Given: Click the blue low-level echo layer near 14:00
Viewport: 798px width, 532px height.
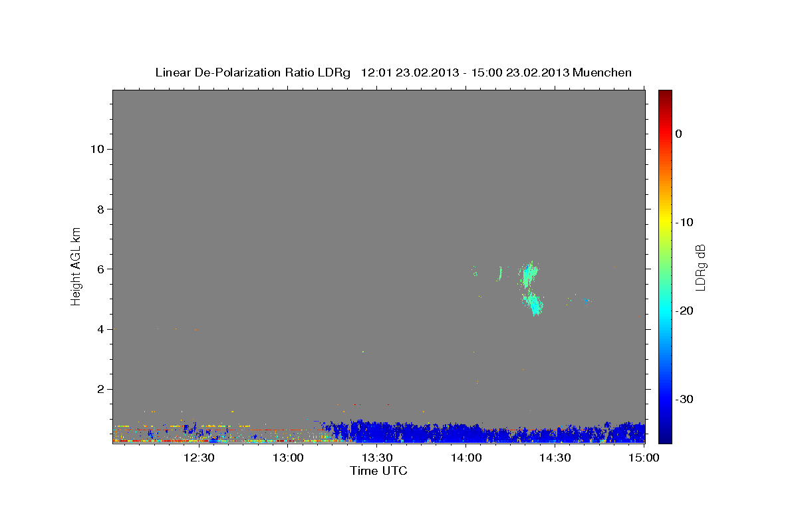Looking at the screenshot, I should pos(465,434).
